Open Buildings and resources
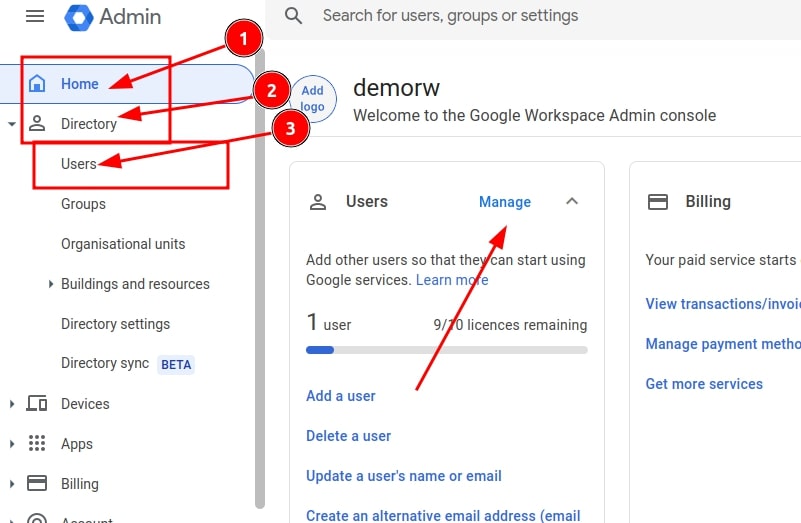Screen dimensions: 801x523 pos(135,284)
